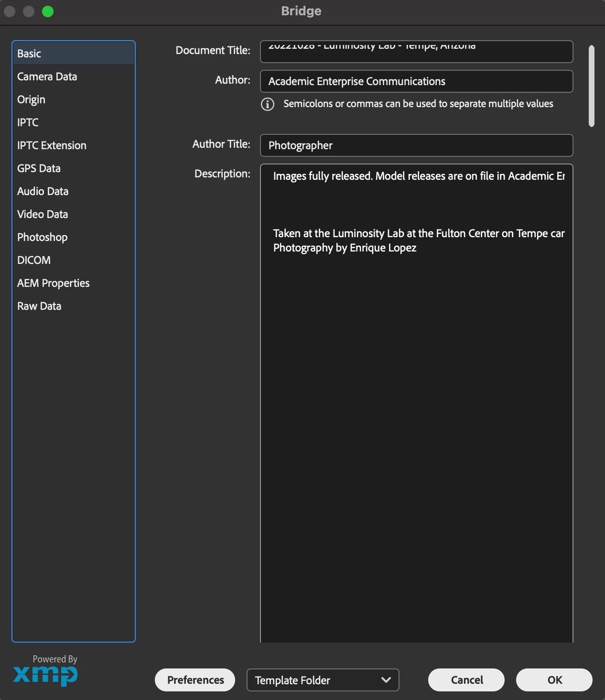Screen dimensions: 605x700
Task: Select IPTC Extension in the sidebar
Action: click(74, 145)
